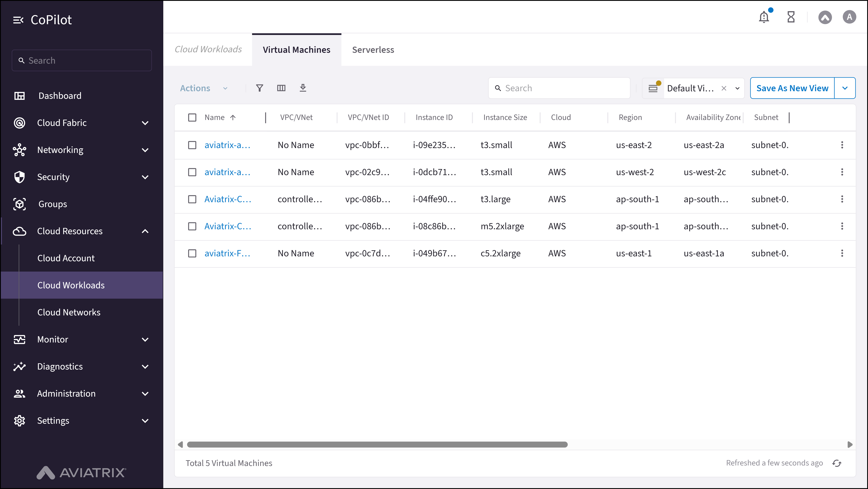Open Cloud Networks in the sidebar
868x489 pixels.
pyautogui.click(x=68, y=312)
